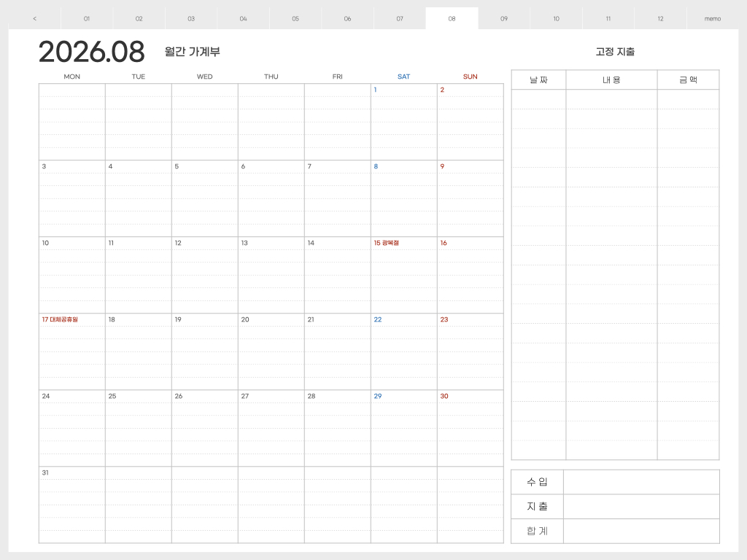Click the day 2 Sunday cell
This screenshot has width=747, height=560.
471,122
